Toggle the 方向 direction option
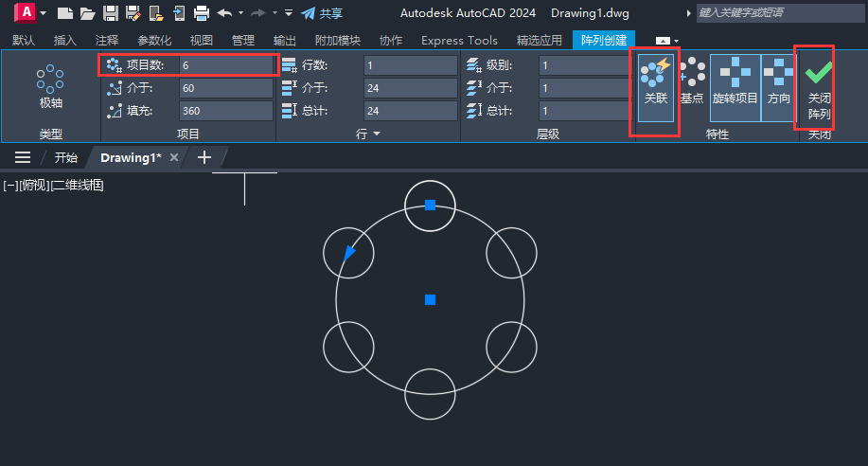This screenshot has height=466, width=868. 778,87
